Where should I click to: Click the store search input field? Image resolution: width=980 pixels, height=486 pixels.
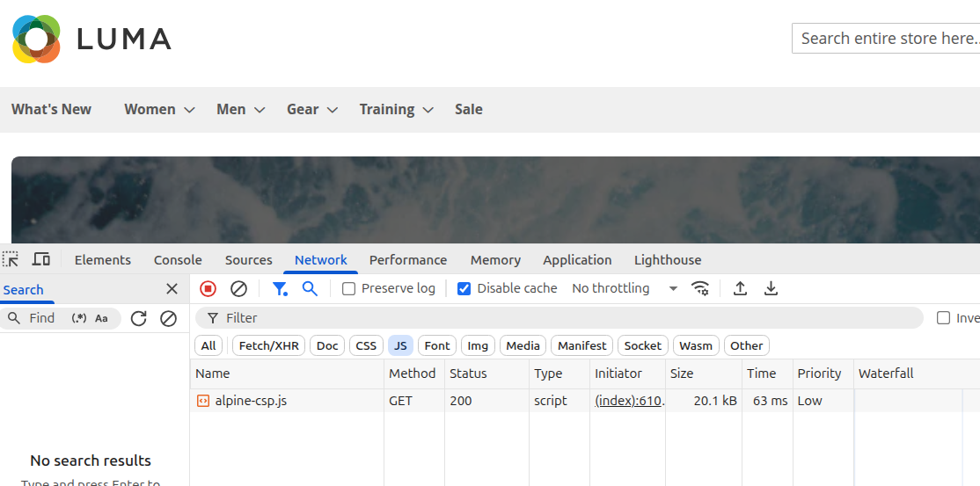[886, 38]
